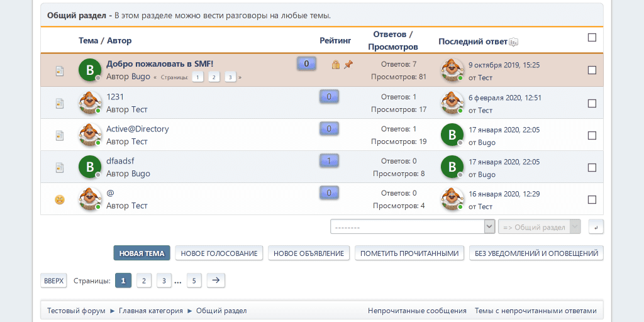Click the angry smiley icon of topic @

click(60, 199)
